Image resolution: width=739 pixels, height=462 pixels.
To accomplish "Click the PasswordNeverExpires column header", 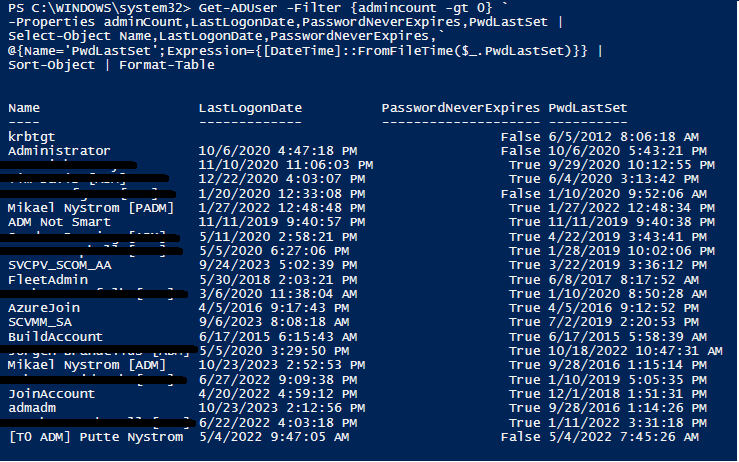I will tap(460, 106).
